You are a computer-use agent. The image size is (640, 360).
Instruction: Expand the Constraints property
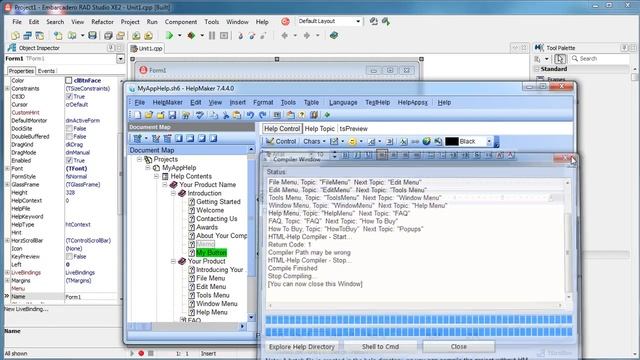pos(7,89)
